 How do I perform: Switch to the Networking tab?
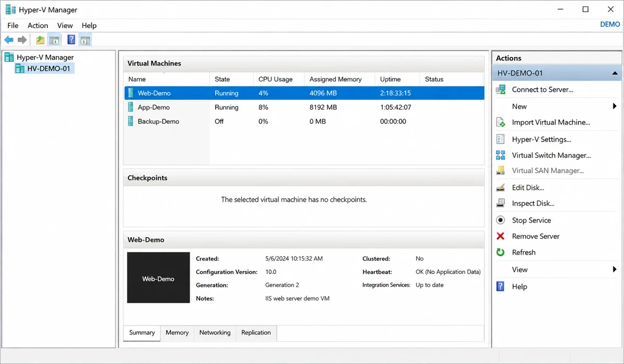click(215, 333)
